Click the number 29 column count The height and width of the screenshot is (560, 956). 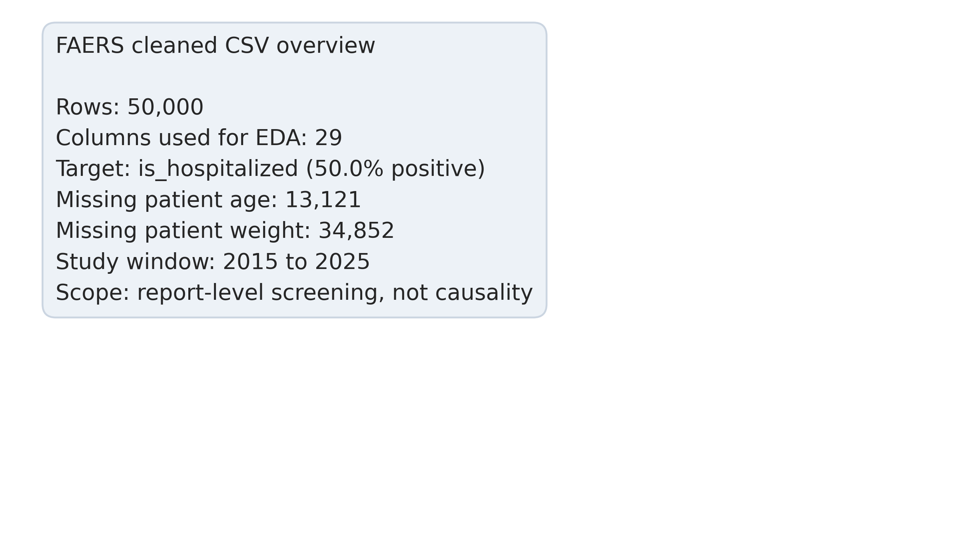[328, 138]
